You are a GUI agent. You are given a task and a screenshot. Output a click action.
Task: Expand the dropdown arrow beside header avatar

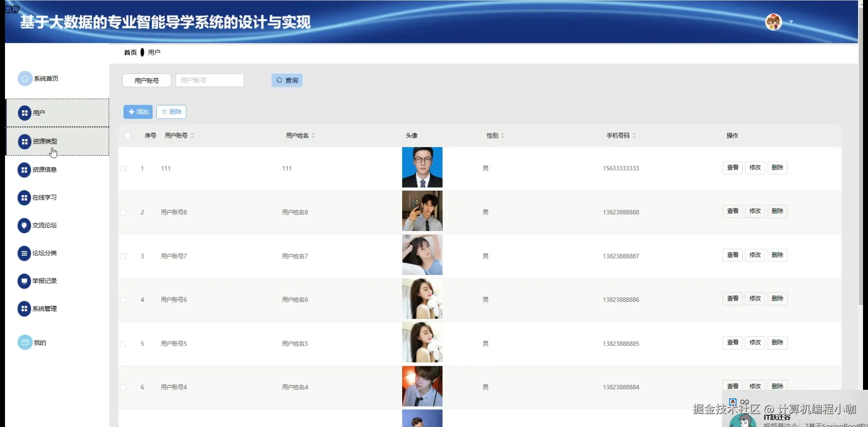[791, 22]
